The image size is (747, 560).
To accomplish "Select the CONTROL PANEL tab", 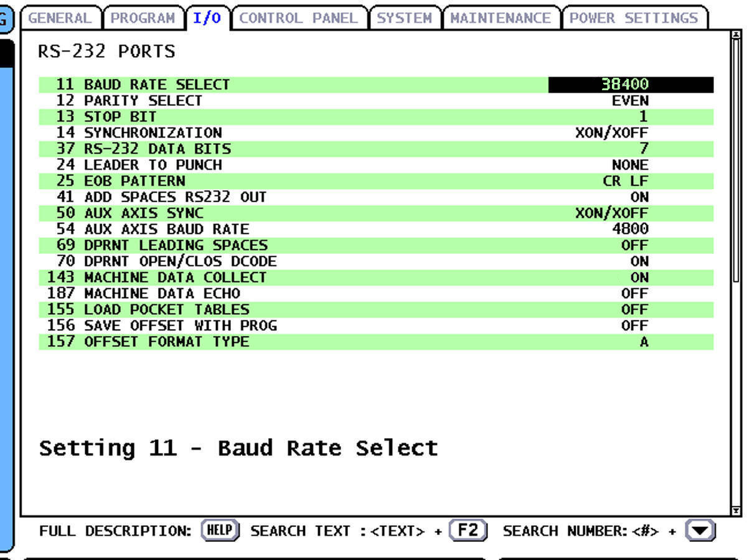I will pyautogui.click(x=301, y=19).
